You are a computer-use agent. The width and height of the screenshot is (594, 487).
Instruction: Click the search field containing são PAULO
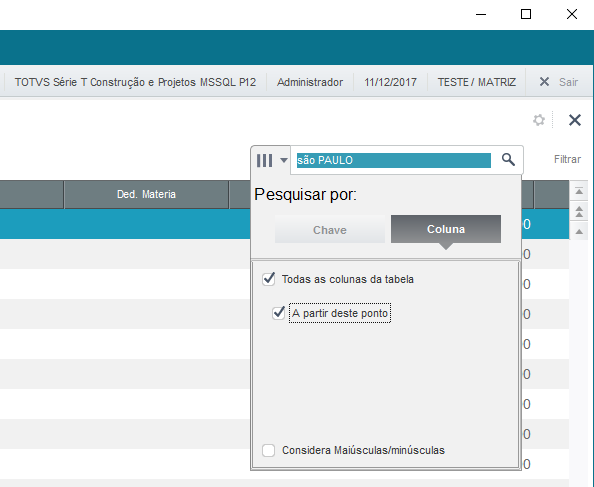click(394, 160)
